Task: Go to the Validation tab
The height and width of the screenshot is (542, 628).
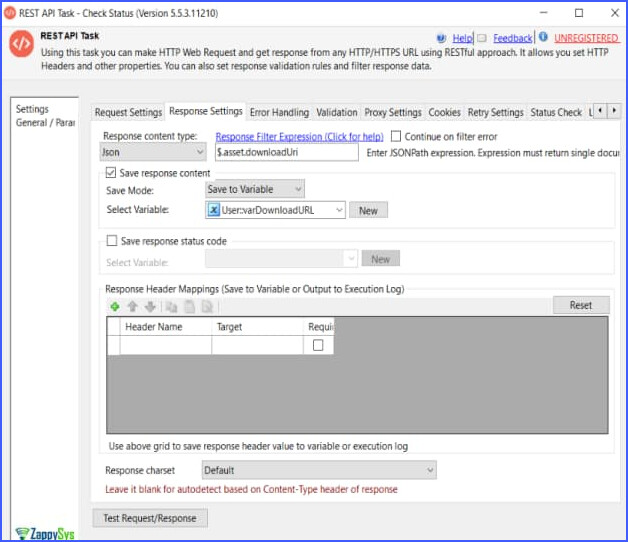Action: click(x=337, y=113)
